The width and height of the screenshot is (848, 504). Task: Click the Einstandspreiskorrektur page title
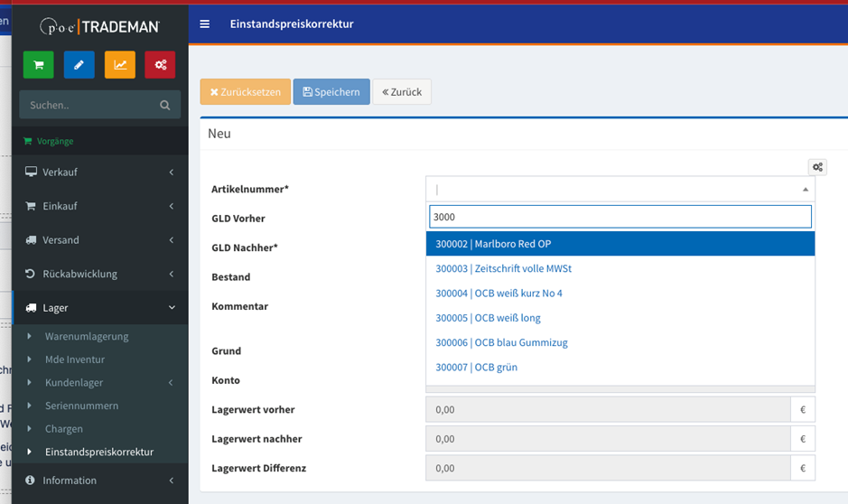[292, 23]
